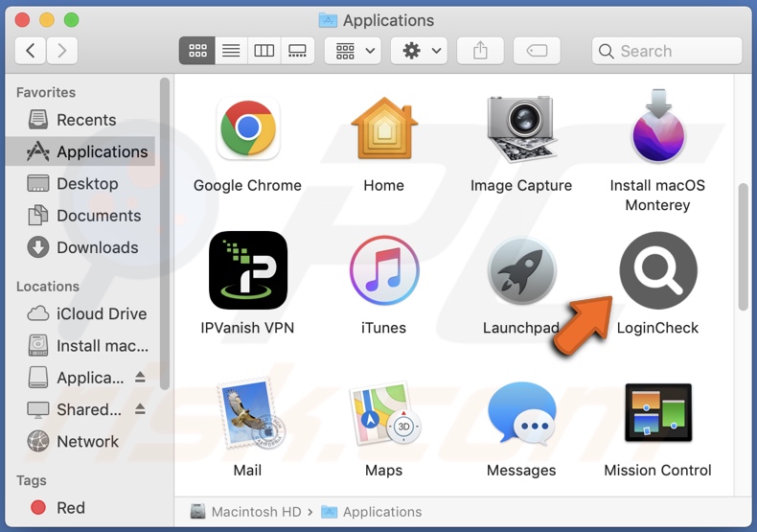Screen dimensions: 757x532
Task: Click the IPVanish VPN name label
Action: click(247, 328)
